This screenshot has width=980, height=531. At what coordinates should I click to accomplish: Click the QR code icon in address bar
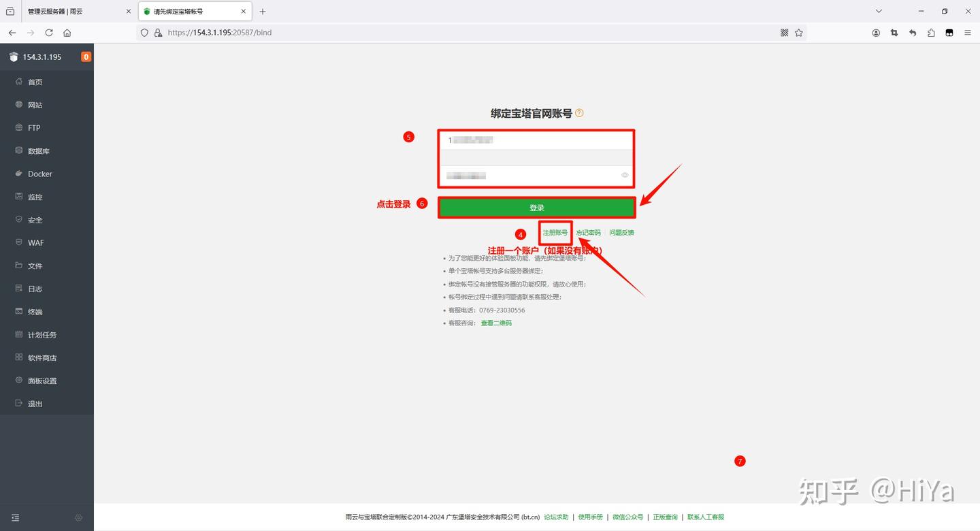(784, 33)
